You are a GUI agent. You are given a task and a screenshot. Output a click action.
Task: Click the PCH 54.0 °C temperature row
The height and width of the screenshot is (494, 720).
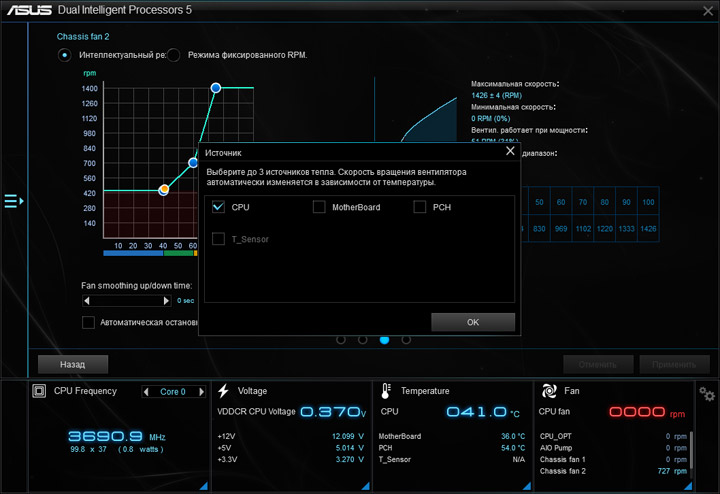point(452,448)
